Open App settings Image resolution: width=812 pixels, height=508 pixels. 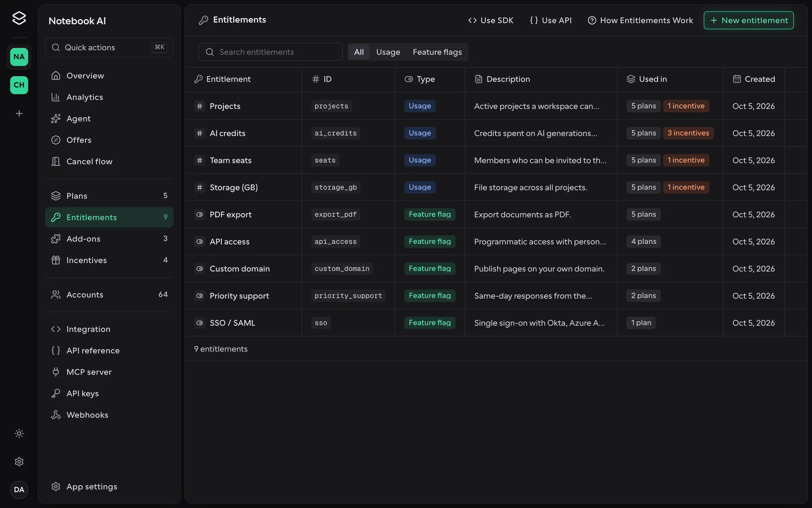[x=109, y=486]
